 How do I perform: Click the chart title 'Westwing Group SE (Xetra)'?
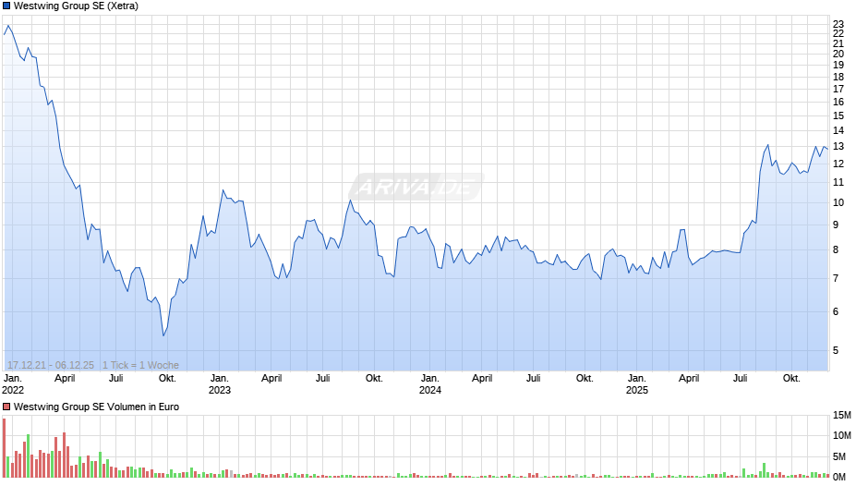pos(76,6)
